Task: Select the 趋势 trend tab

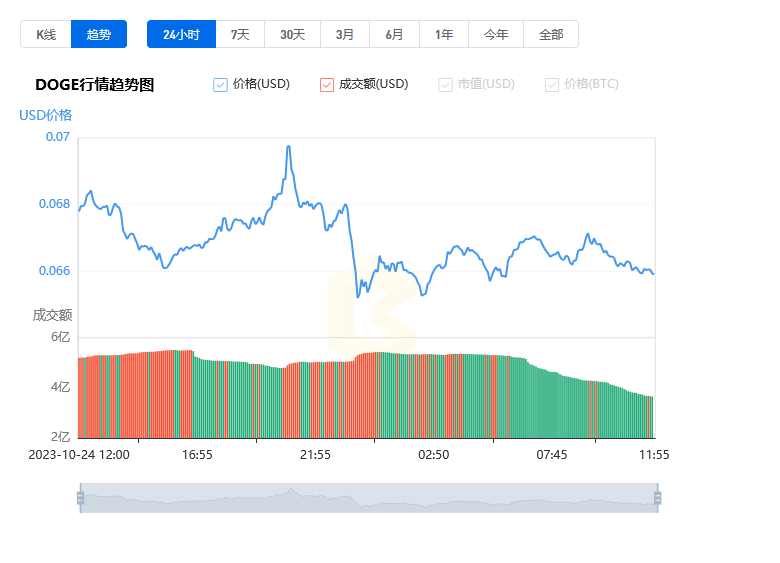Action: point(99,34)
